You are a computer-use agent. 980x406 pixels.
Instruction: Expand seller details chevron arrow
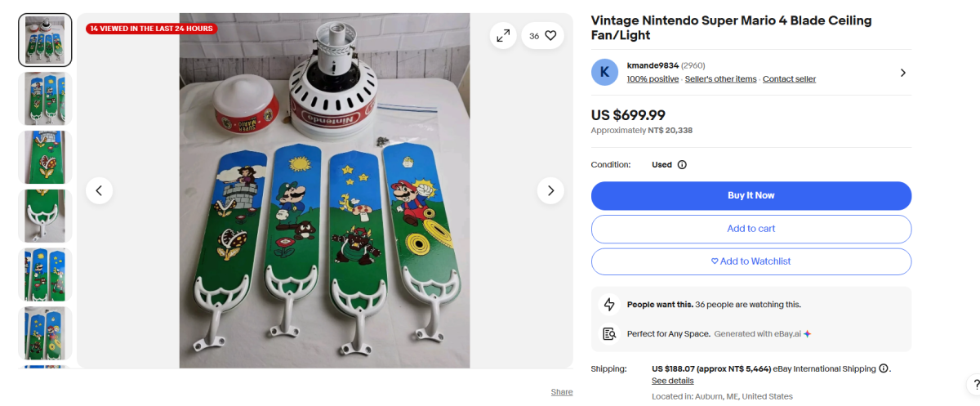point(902,73)
